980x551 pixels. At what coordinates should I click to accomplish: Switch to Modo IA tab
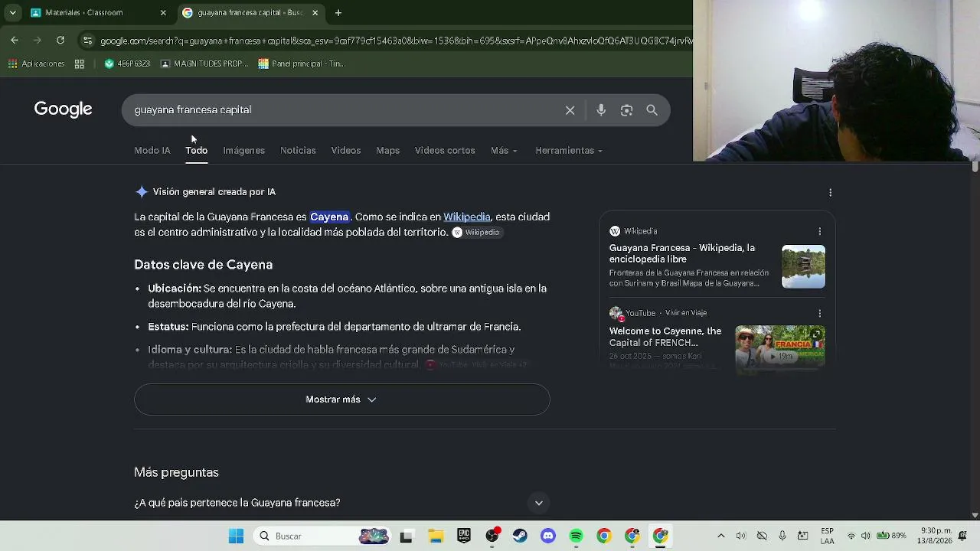pos(152,151)
